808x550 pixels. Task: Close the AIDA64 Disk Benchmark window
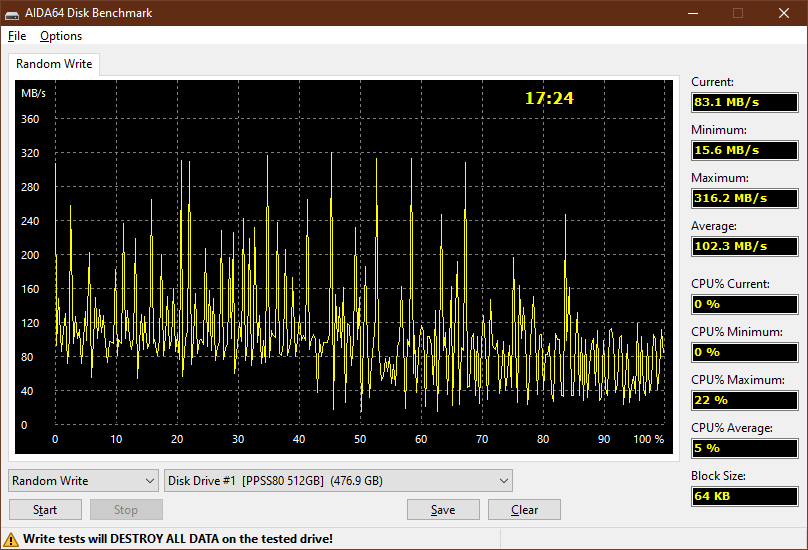click(x=784, y=13)
